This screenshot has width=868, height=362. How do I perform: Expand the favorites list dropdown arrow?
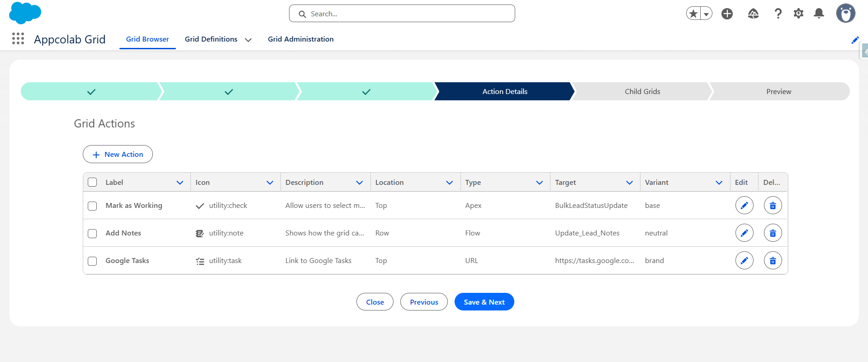point(706,14)
